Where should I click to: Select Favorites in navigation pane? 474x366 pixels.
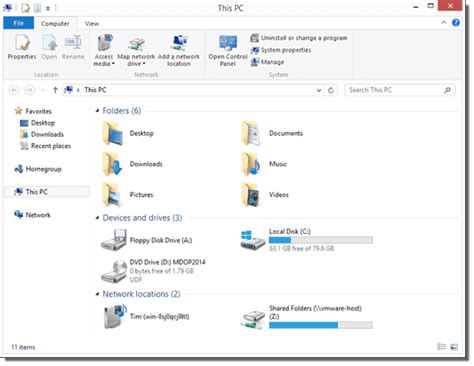click(x=33, y=111)
